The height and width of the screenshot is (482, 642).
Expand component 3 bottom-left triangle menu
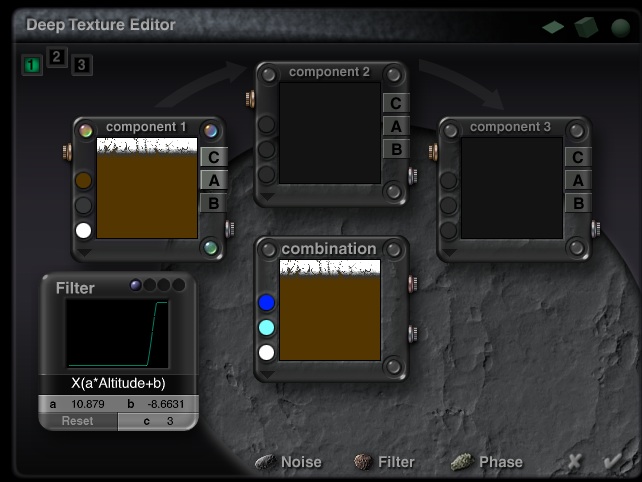[x=450, y=253]
